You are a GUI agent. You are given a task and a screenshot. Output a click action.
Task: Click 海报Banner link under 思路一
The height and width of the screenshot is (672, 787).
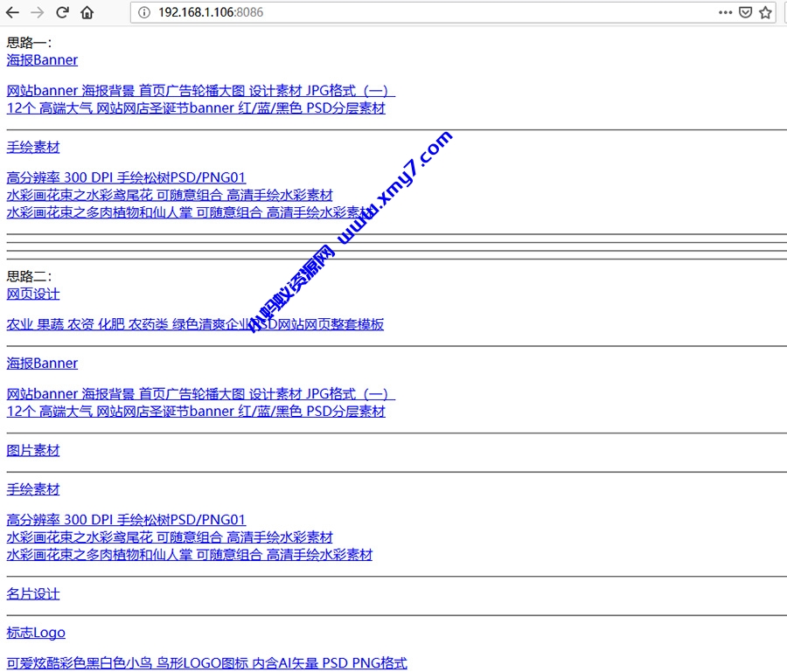42,59
